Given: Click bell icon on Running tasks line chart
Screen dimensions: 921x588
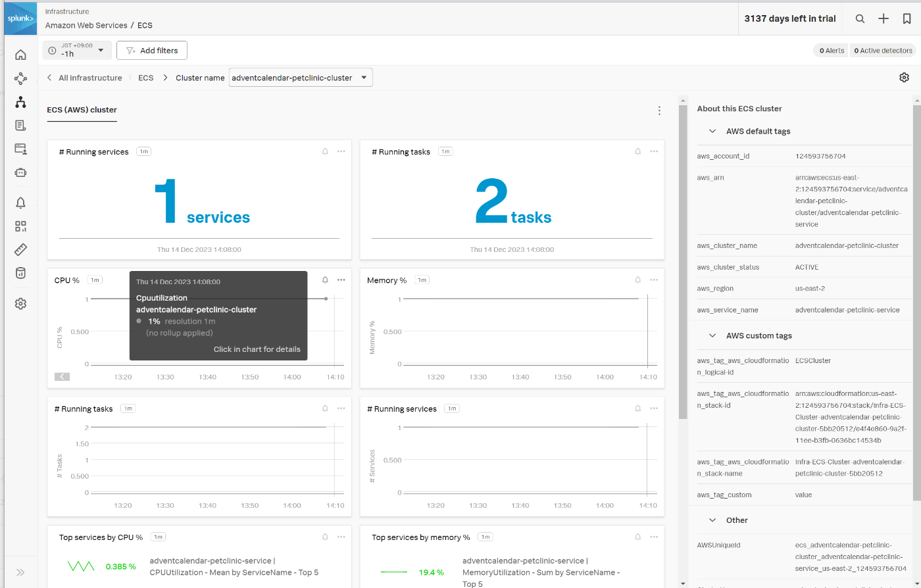Looking at the screenshot, I should click(325, 408).
